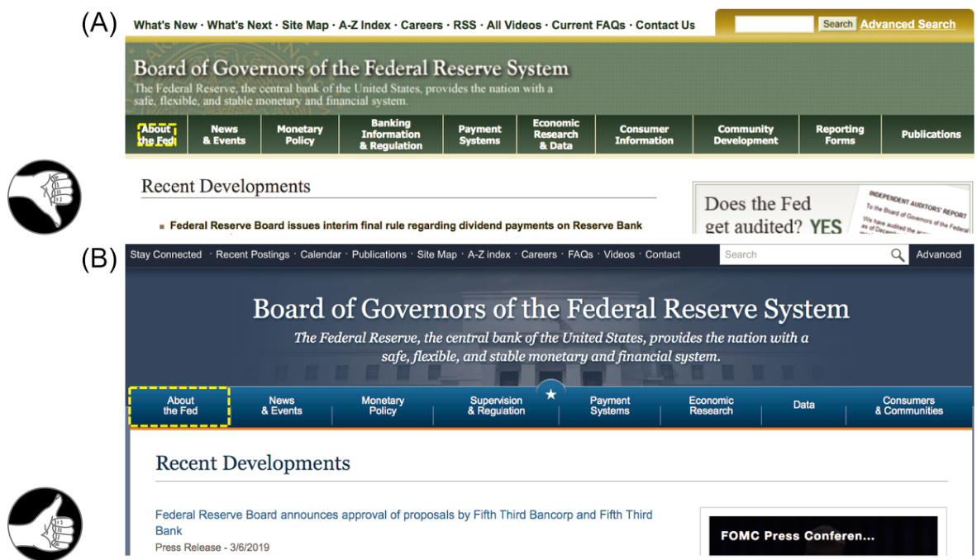Select News & Events in blue navigation bar
This screenshot has width=977, height=560.
(282, 406)
